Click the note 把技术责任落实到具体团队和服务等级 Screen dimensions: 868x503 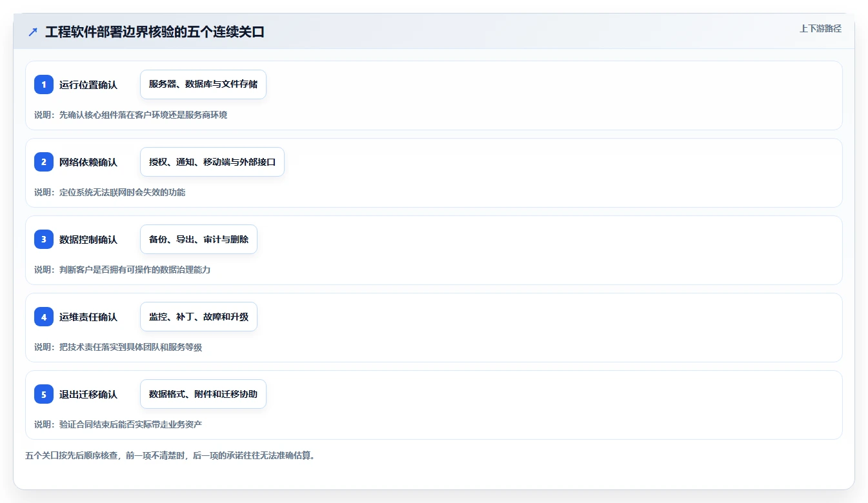(x=130, y=347)
